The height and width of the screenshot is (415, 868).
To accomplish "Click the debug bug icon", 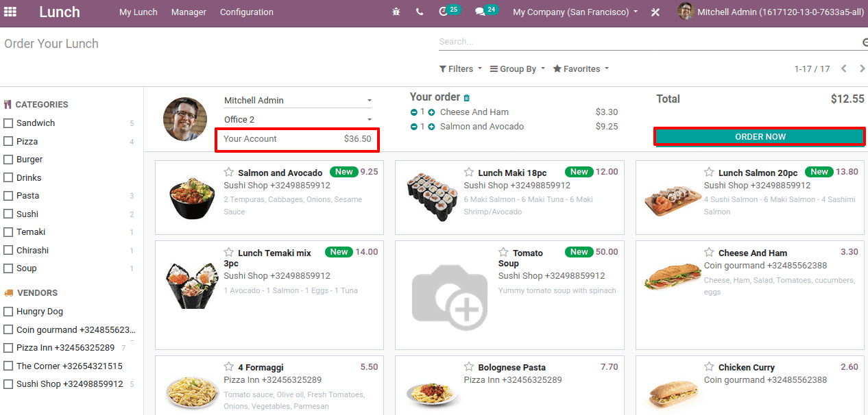I will [x=396, y=12].
